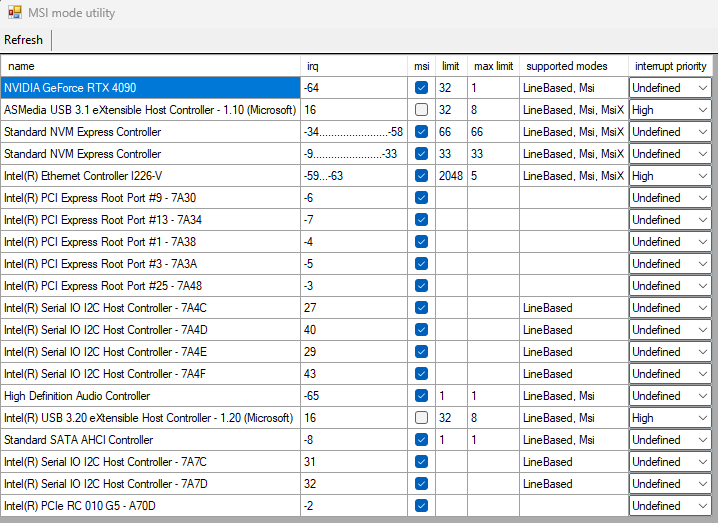Toggle MSI for Standard SATA AHCI Controller
The image size is (718, 523).
(x=421, y=439)
